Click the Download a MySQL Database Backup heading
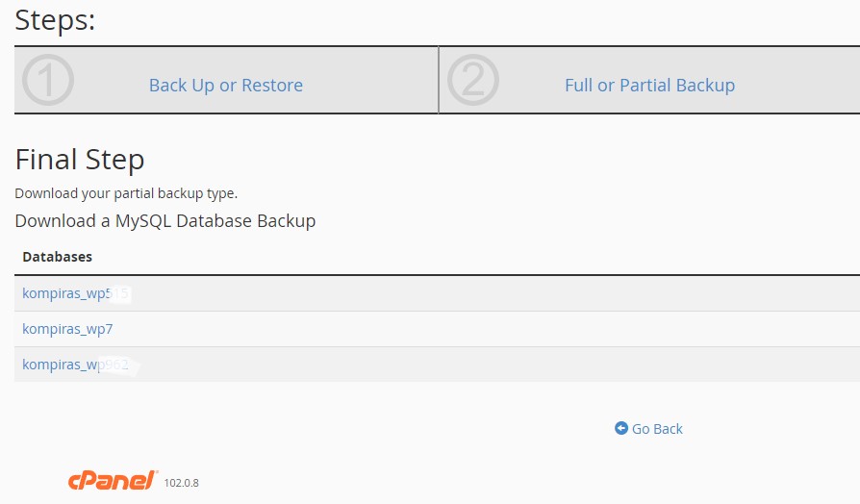This screenshot has height=504, width=860. (165, 221)
